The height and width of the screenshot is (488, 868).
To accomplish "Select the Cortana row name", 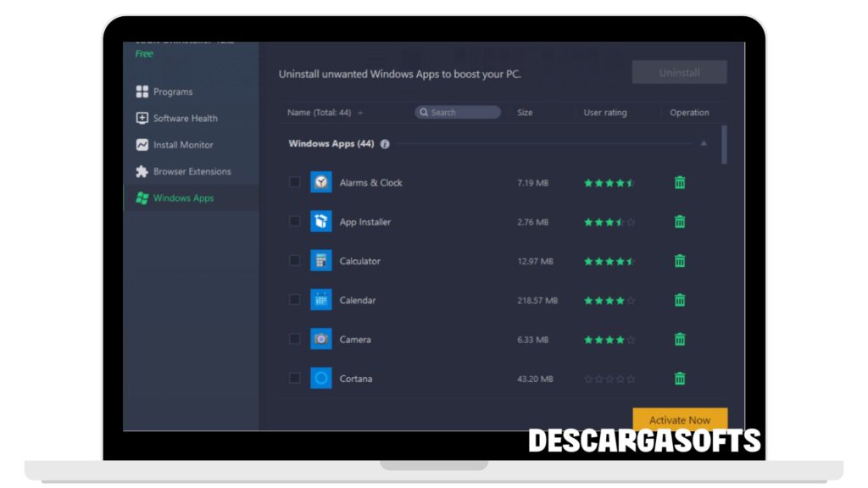I will tap(355, 379).
